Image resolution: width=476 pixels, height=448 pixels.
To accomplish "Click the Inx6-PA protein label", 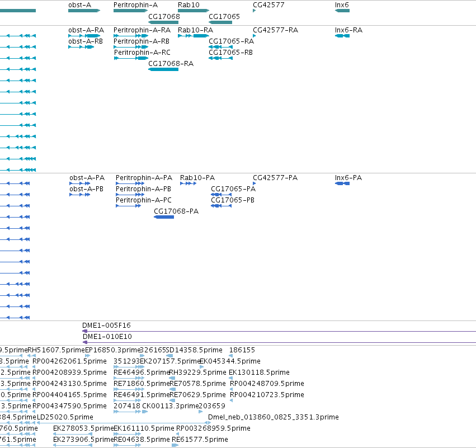I will [x=348, y=177].
